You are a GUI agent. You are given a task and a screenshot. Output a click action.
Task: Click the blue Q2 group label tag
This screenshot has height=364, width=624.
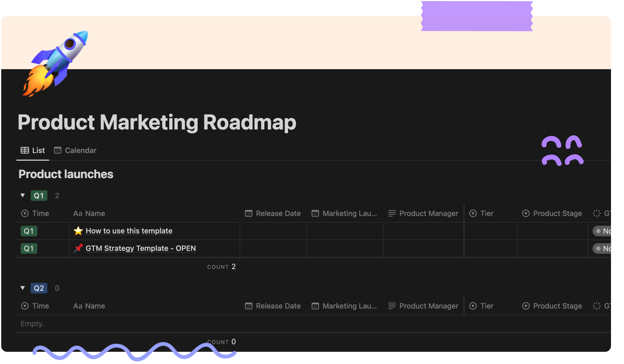[39, 288]
